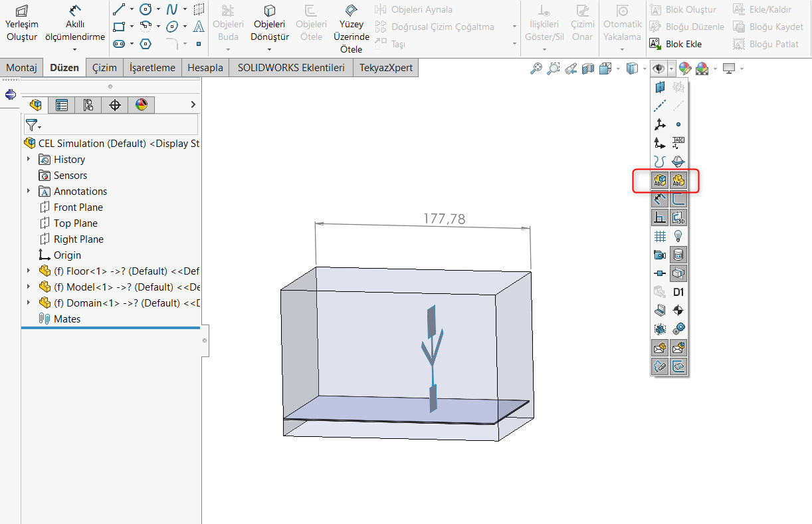Image resolution: width=812 pixels, height=524 pixels.
Task: Click Akıllı ölçümlendirme (Smart Dimension)
Action: coord(75,23)
